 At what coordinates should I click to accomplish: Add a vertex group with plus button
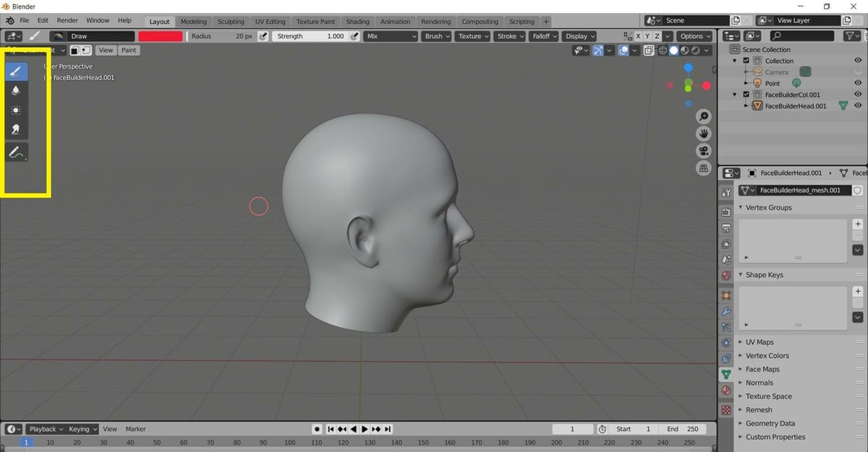(858, 223)
